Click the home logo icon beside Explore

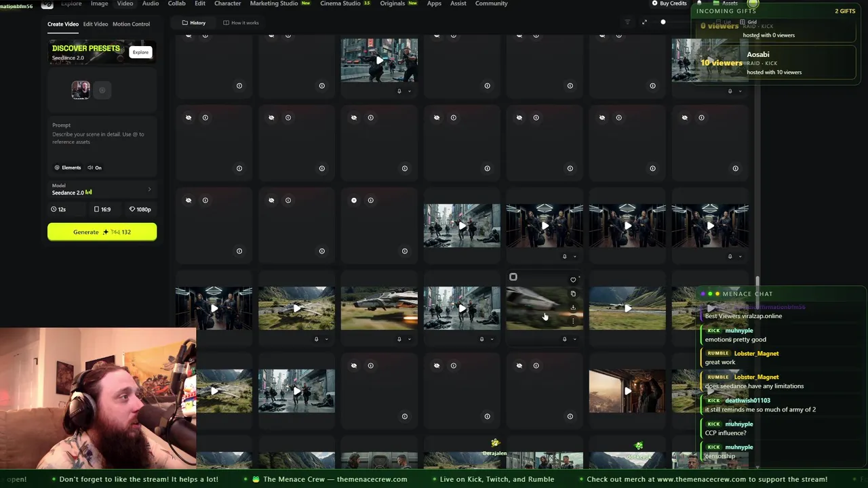[47, 4]
